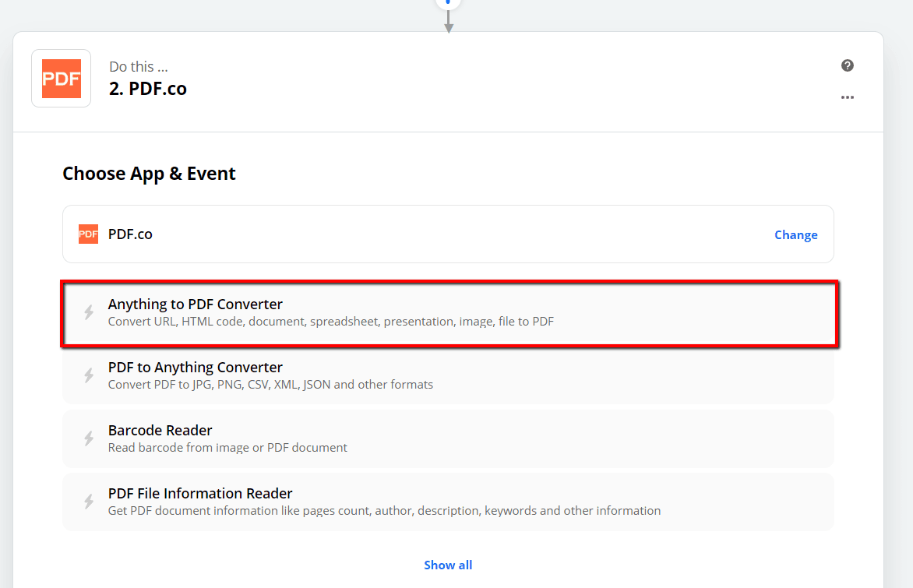
Task: Click Change to pick a different app
Action: point(795,234)
